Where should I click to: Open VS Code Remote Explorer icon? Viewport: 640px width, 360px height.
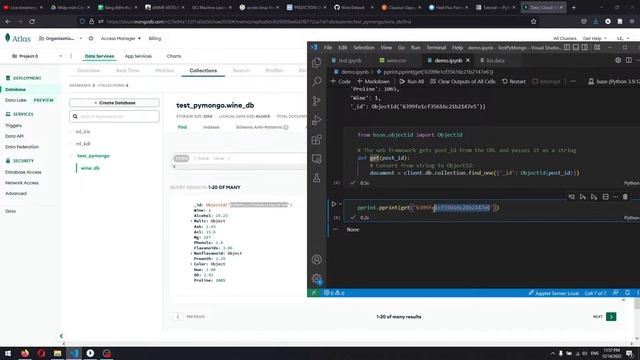click(316, 159)
